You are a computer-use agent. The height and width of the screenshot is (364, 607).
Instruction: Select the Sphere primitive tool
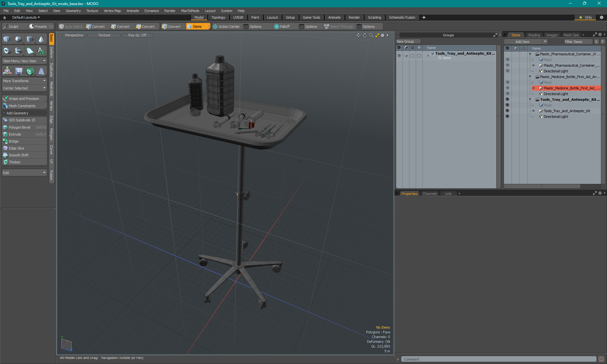[x=18, y=39]
